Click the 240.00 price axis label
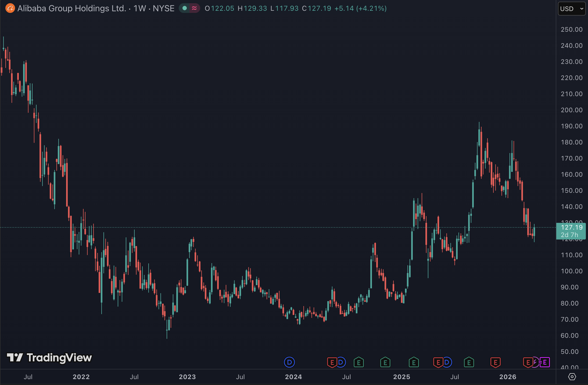Screen dimensions: 588x385 pos(572,45)
